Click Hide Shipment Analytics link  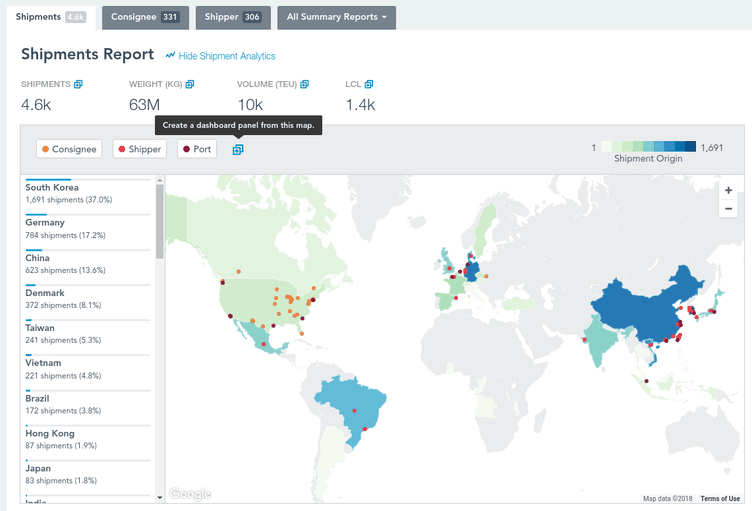227,56
